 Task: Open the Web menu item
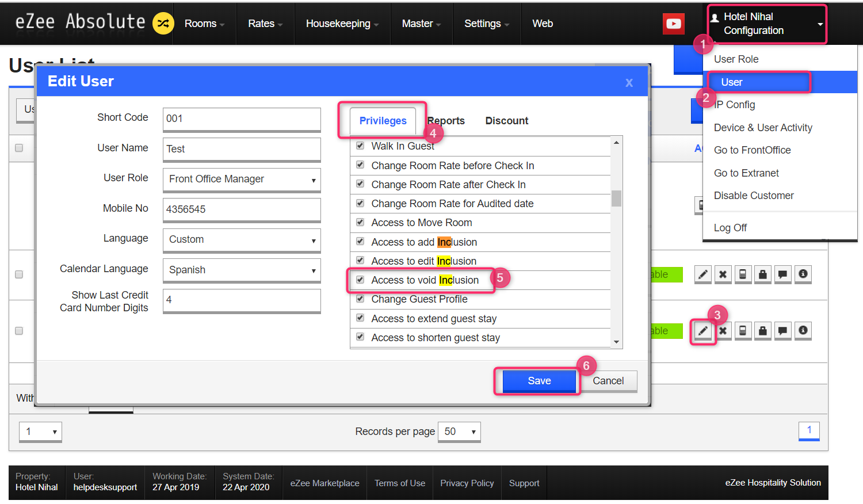point(543,24)
